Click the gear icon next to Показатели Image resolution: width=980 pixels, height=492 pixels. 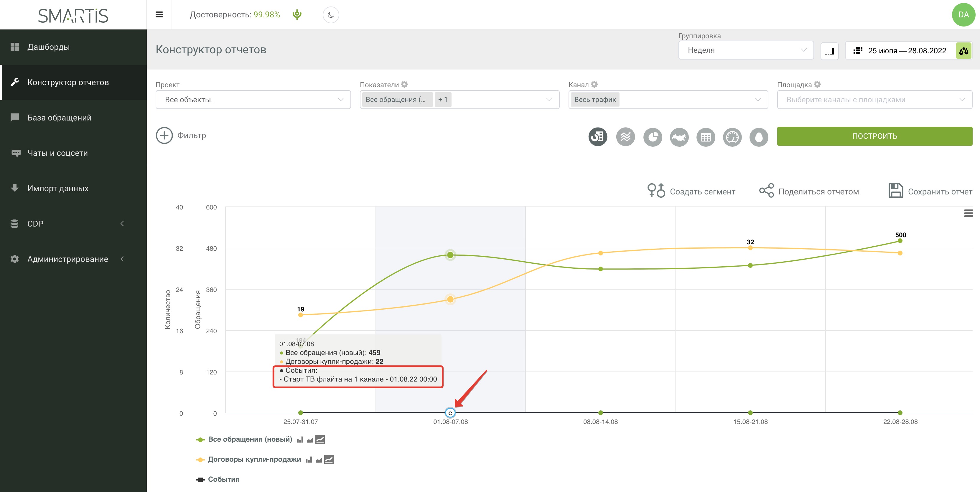(x=404, y=85)
